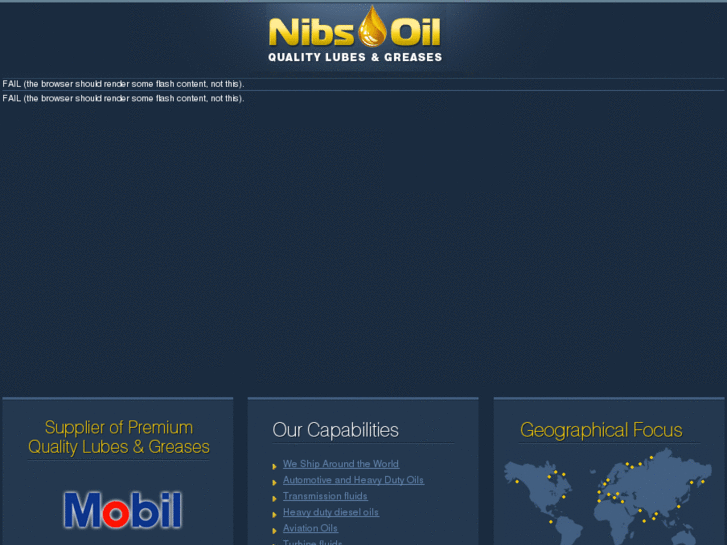Click the 'QUALITY LUBES & GREASES' tagline
This screenshot has width=727, height=545.
(355, 57)
